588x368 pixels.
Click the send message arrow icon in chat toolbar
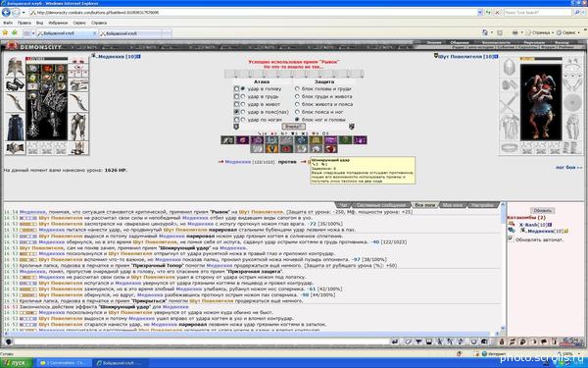[x=395, y=342]
